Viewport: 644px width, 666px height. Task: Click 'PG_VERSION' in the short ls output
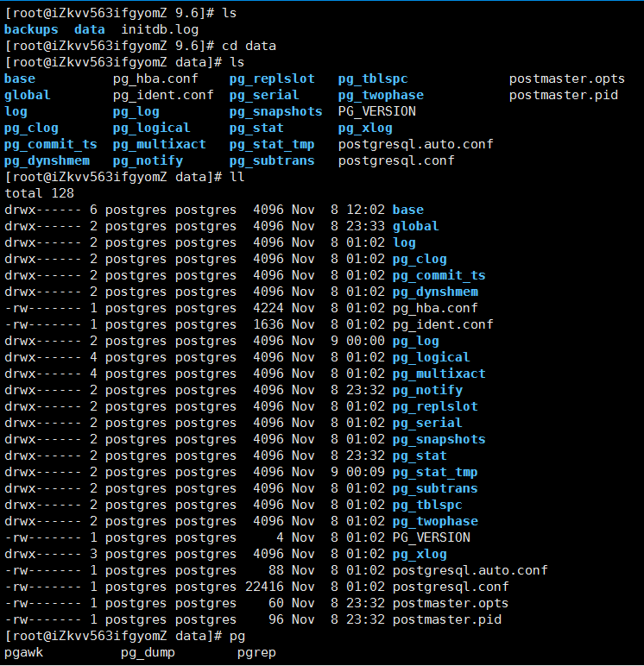tap(377, 111)
